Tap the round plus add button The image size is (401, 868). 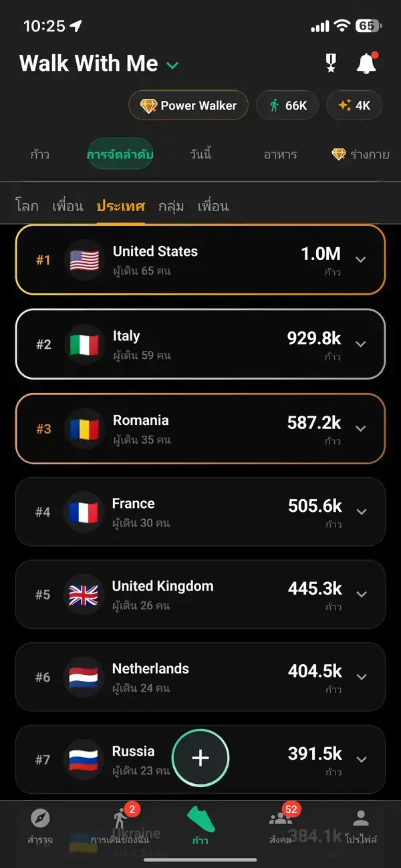(200, 758)
